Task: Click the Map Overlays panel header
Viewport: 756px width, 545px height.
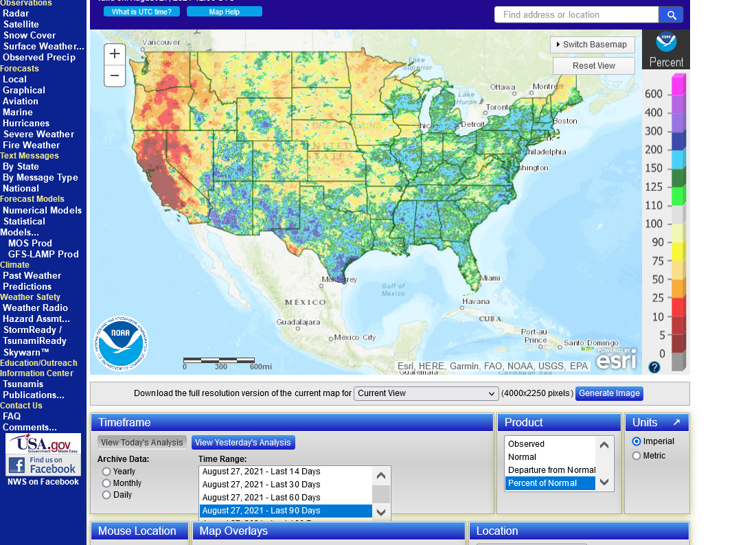Action: coord(328,531)
